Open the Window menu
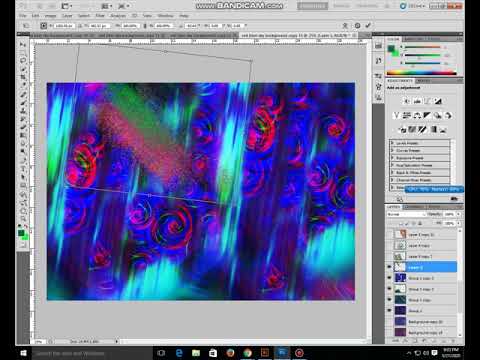The height and width of the screenshot is (360, 480). 165,16
